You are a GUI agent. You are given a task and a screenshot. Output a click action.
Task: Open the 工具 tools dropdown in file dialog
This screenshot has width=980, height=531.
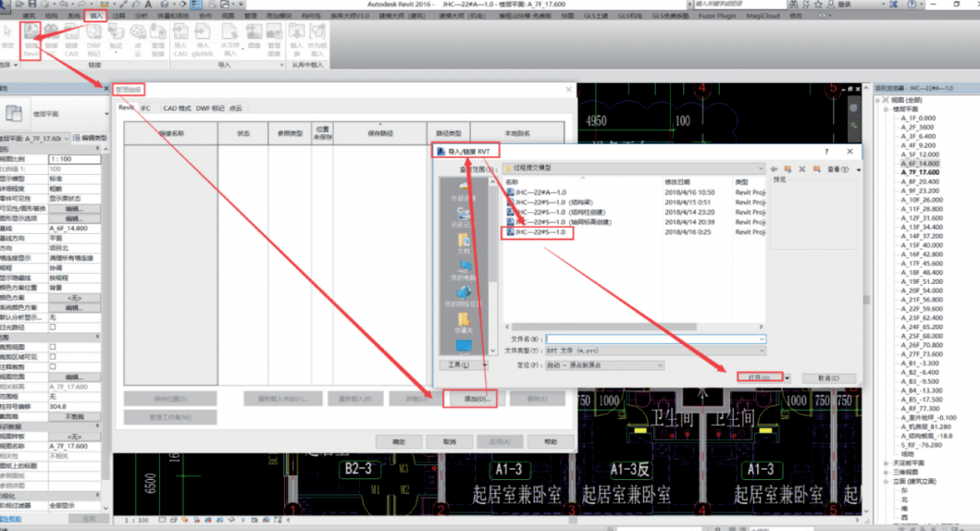(463, 364)
